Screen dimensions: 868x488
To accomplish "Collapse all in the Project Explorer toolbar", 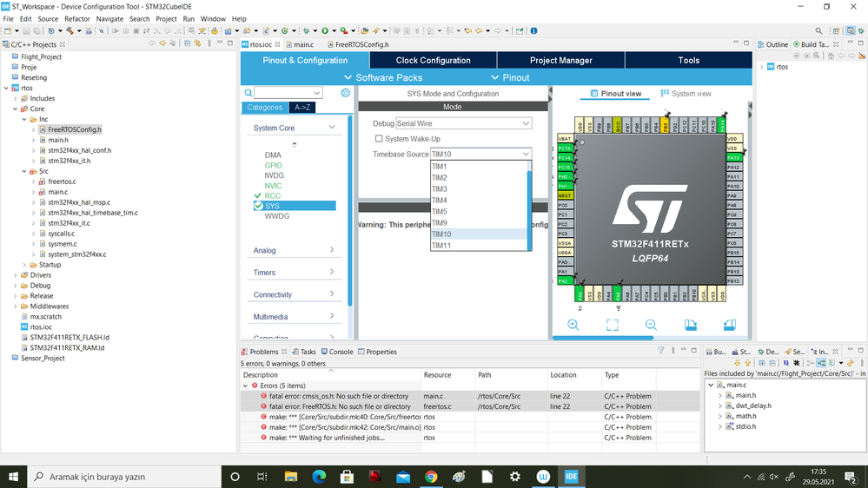I will [187, 43].
